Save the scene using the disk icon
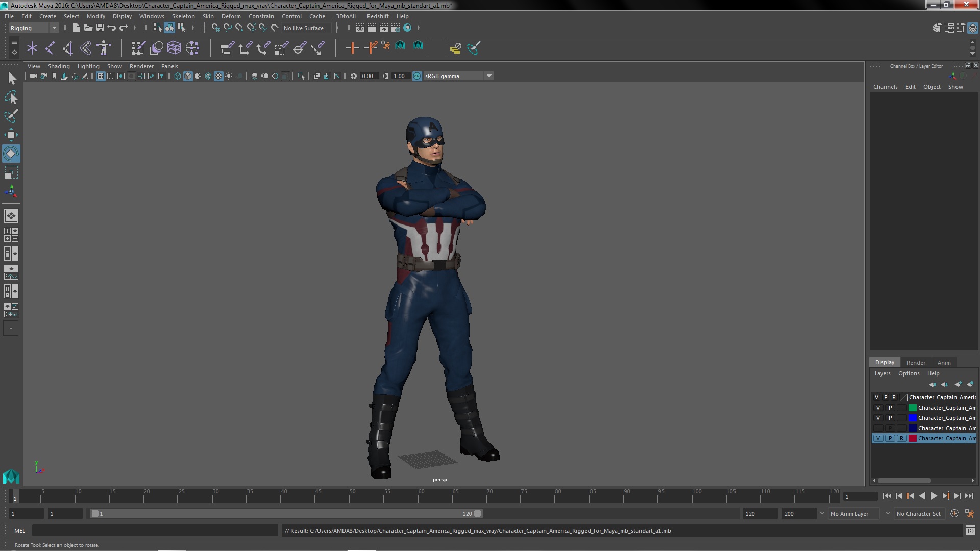The height and width of the screenshot is (551, 980). tap(100, 28)
